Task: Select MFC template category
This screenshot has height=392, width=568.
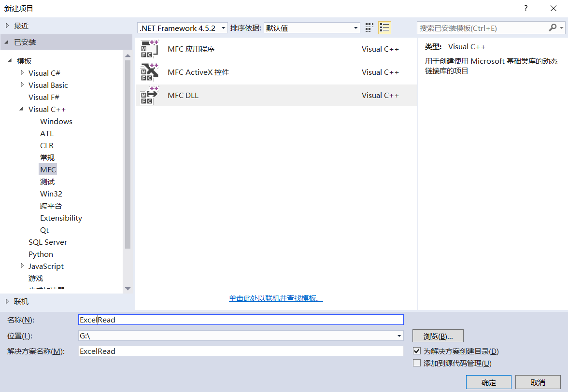Action: click(48, 169)
